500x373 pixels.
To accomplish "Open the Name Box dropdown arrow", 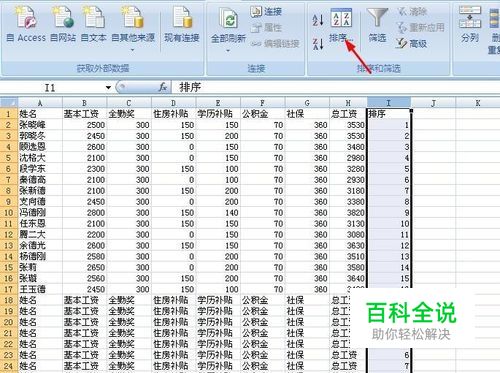I will [108, 88].
